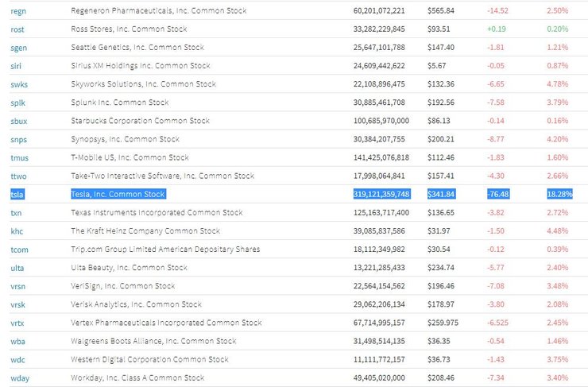Select the siri ticker link
Viewport: 588px width, 387px height.
coord(17,66)
